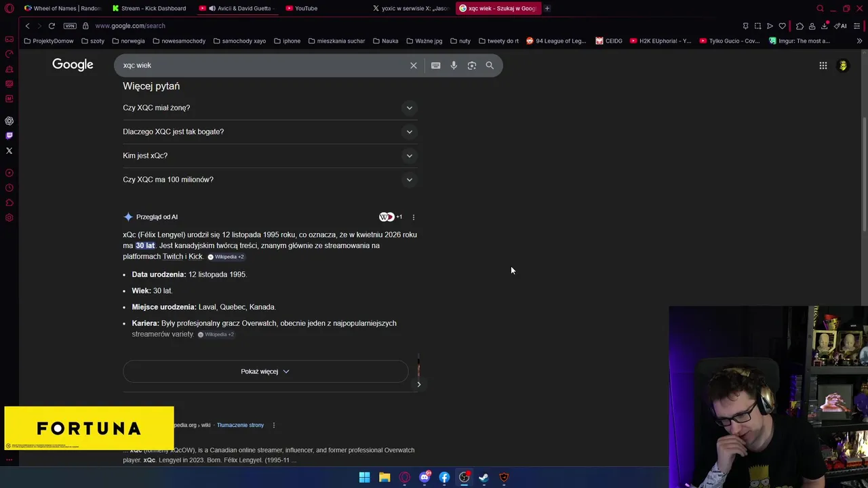Open the Google apps grid
This screenshot has width=868, height=488.
(x=823, y=66)
